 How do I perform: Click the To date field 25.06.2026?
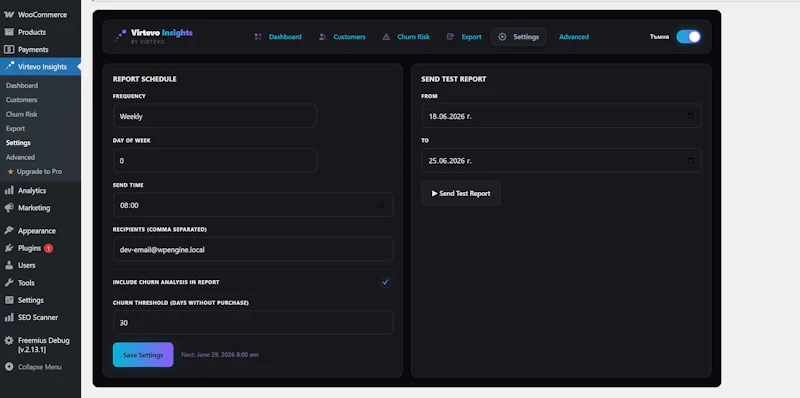pyautogui.click(x=561, y=161)
